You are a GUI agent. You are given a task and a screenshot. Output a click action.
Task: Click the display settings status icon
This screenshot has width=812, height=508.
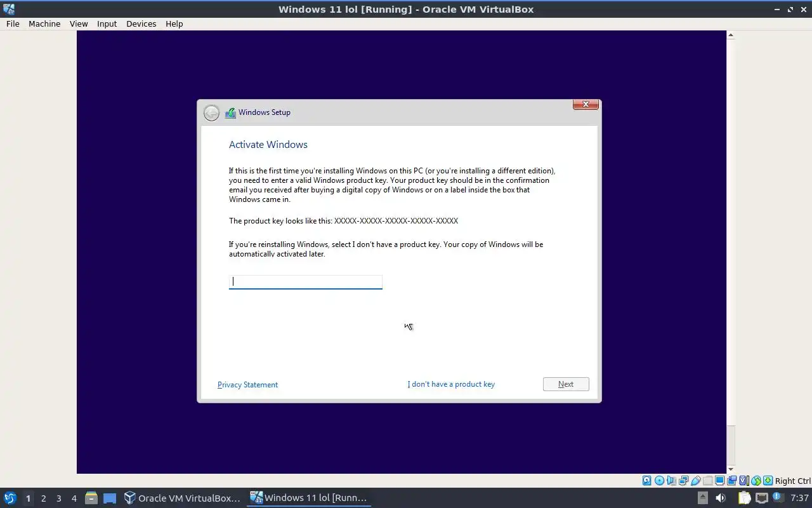719,481
